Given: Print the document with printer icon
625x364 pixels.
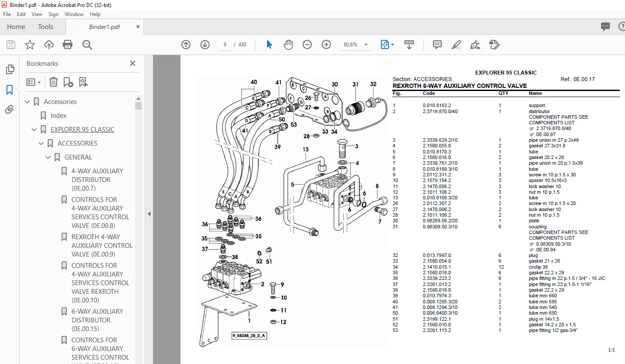Looking at the screenshot, I should click(x=68, y=45).
